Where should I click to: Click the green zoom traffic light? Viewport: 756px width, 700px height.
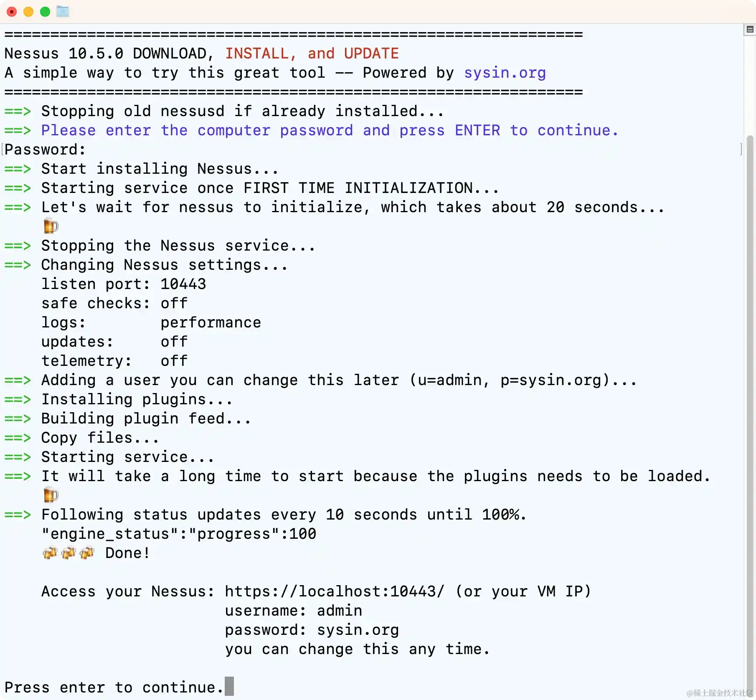click(x=45, y=12)
